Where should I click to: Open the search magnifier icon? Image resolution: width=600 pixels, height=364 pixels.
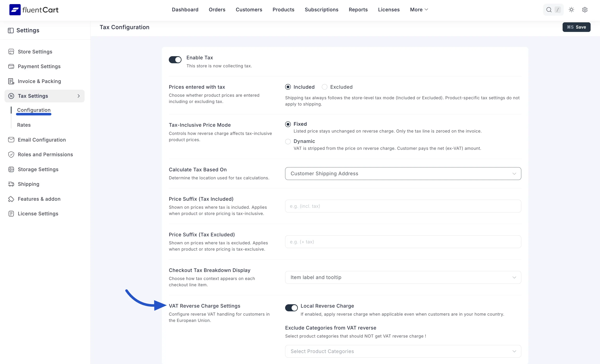point(549,10)
